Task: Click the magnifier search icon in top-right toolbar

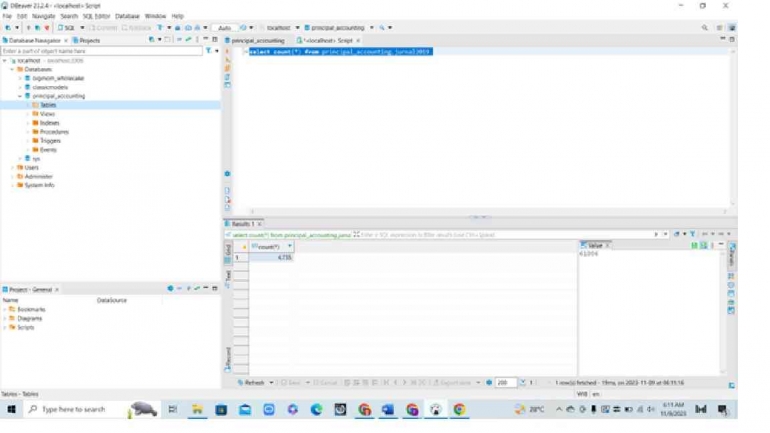Action: coord(705,28)
